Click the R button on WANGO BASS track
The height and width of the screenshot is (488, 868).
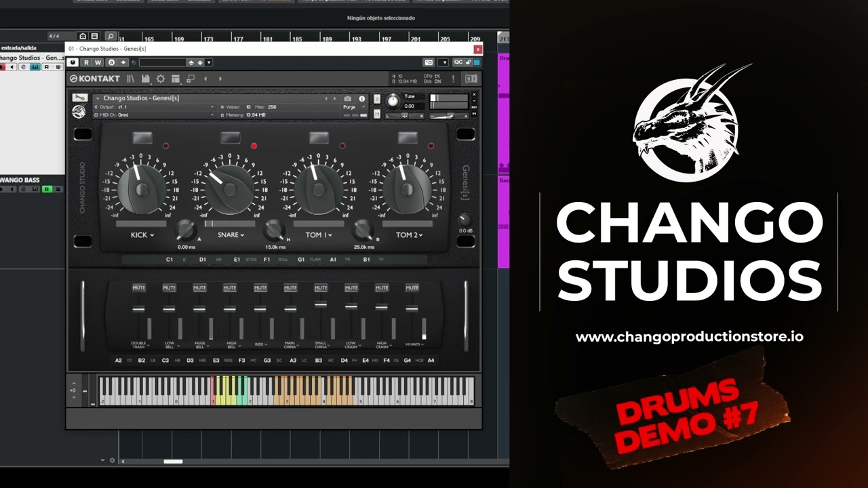click(x=46, y=189)
